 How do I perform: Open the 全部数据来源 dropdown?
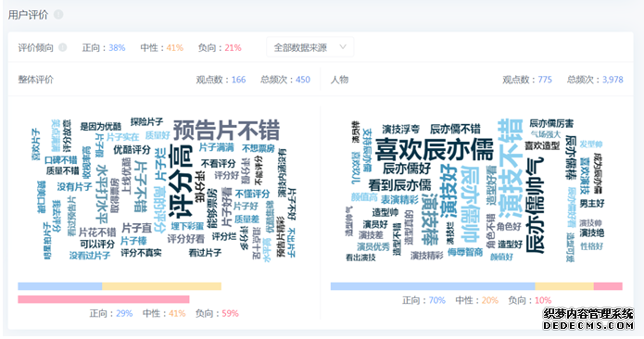click(310, 47)
